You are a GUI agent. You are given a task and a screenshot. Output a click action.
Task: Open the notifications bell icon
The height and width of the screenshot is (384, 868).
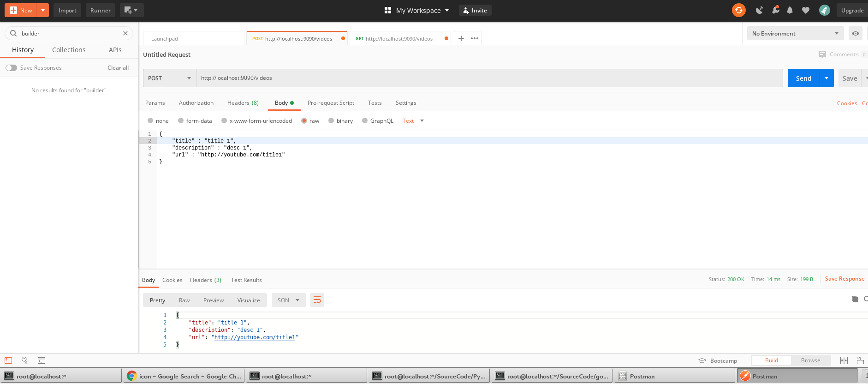pos(790,10)
